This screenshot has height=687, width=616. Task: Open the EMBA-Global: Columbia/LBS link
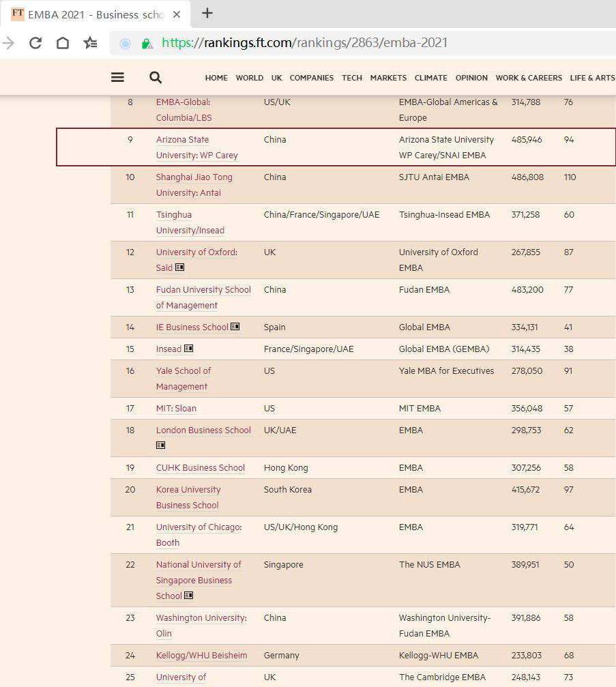(184, 110)
